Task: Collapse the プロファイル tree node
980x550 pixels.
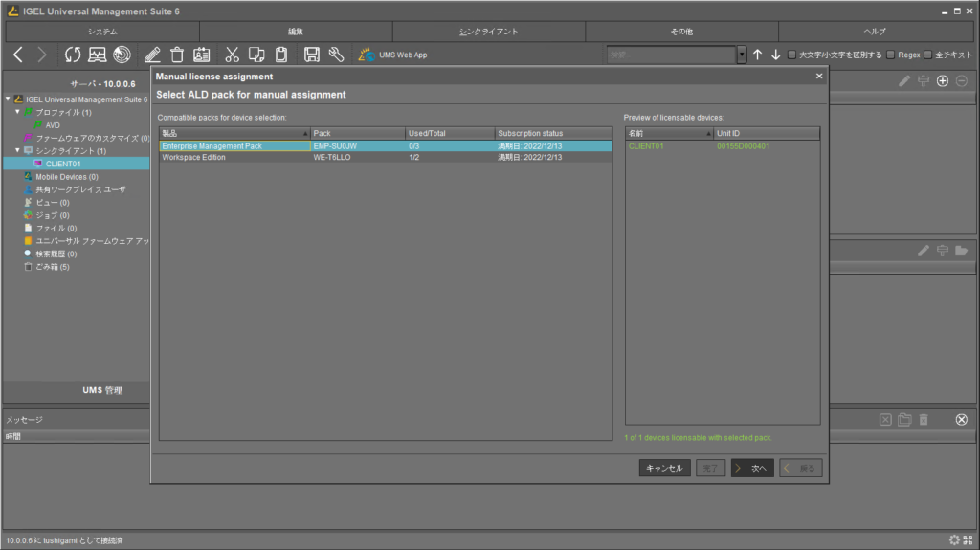Action: coord(17,113)
